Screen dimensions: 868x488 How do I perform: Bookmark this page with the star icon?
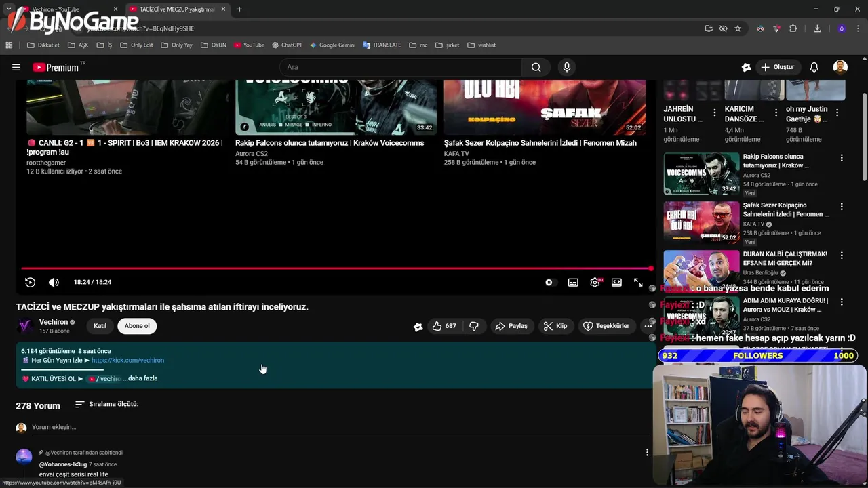[738, 28]
